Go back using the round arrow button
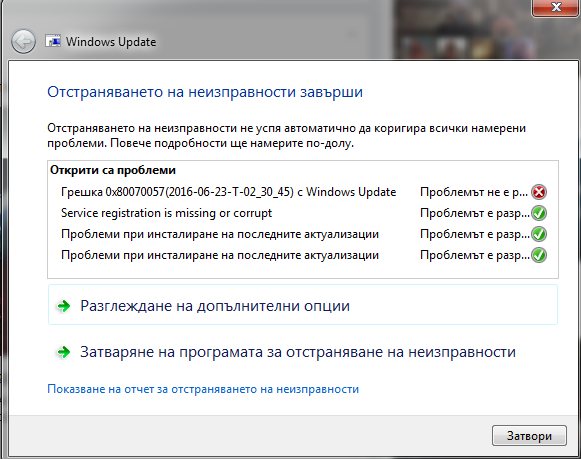The height and width of the screenshot is (459, 581). (23, 41)
